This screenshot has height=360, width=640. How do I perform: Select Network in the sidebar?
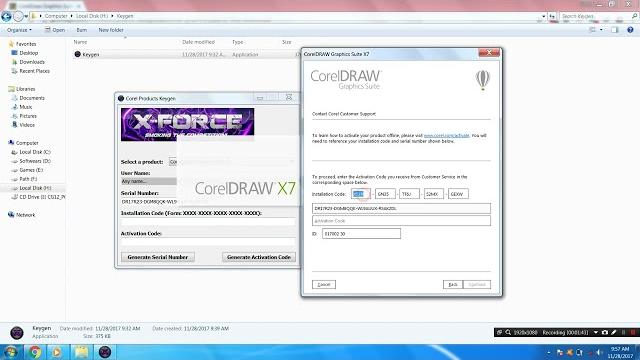(x=25, y=215)
